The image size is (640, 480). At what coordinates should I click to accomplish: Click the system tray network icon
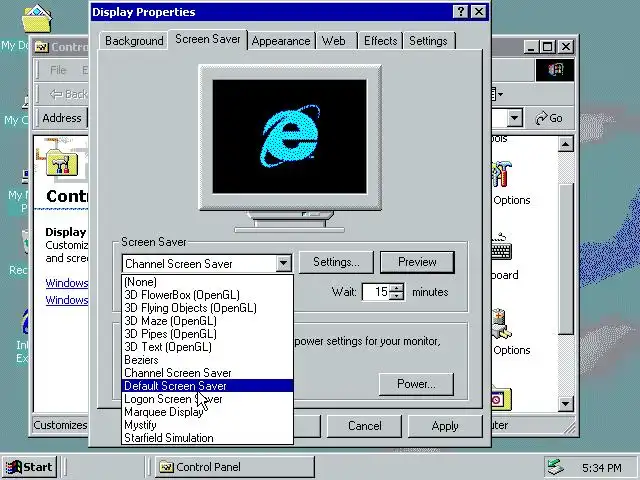click(x=556, y=467)
